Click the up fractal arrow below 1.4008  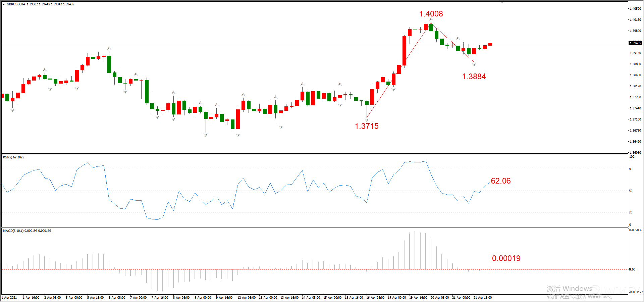tap(431, 19)
